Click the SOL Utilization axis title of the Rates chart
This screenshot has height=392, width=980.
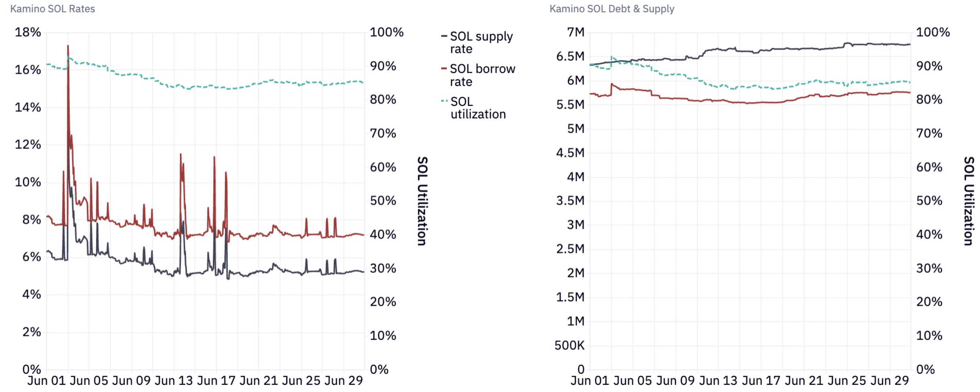(x=422, y=201)
